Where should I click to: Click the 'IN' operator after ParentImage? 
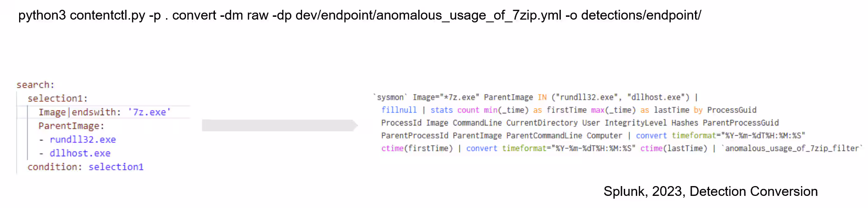tap(542, 97)
